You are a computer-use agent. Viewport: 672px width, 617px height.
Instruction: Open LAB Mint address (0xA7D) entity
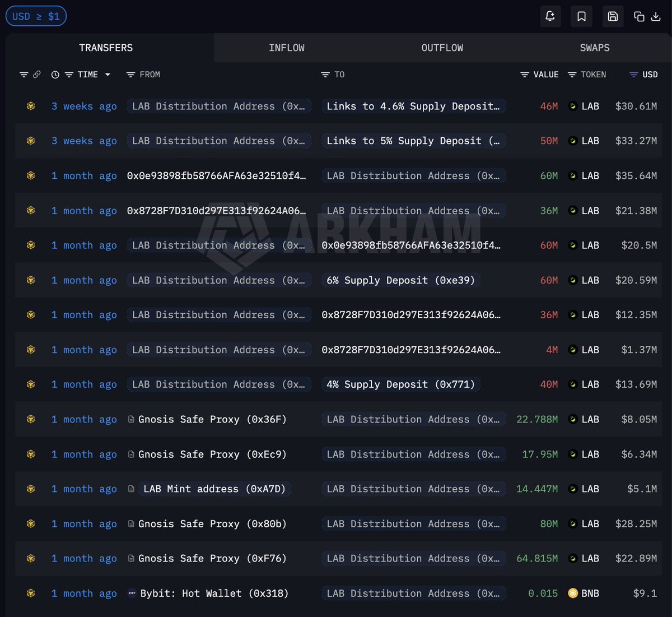214,489
